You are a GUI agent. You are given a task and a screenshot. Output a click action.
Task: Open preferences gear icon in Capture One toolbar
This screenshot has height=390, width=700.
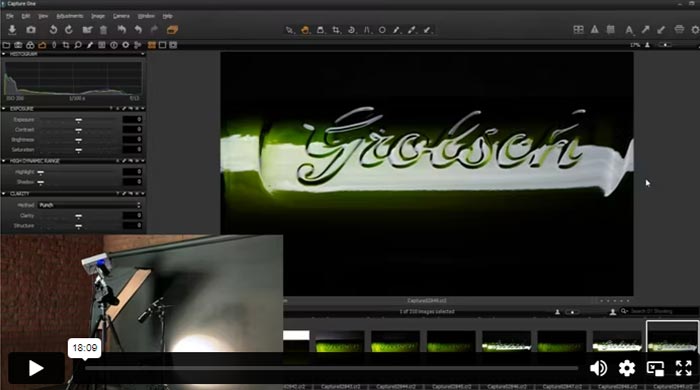point(695,30)
